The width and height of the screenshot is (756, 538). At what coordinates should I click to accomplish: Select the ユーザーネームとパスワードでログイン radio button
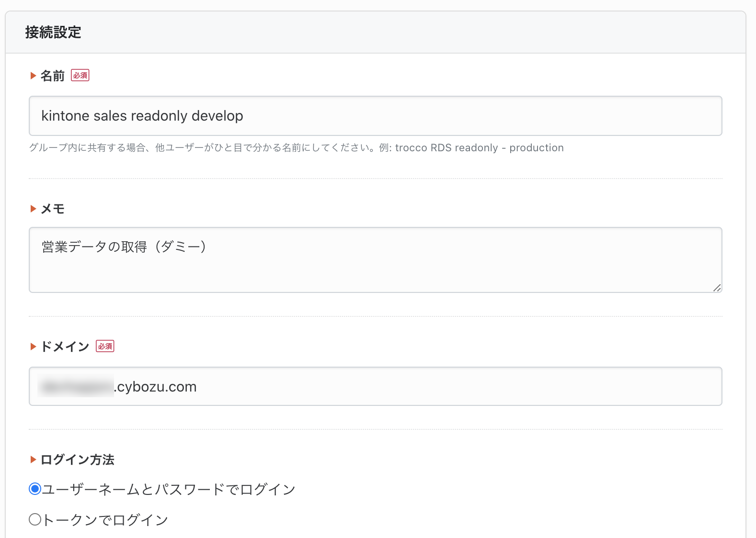coord(35,489)
